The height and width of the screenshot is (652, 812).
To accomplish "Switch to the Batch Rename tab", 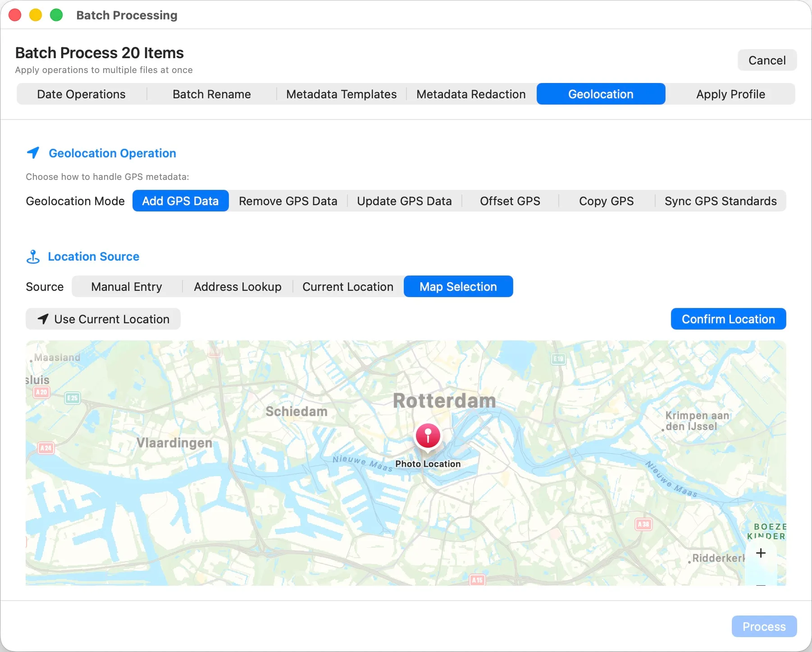I will tap(211, 94).
